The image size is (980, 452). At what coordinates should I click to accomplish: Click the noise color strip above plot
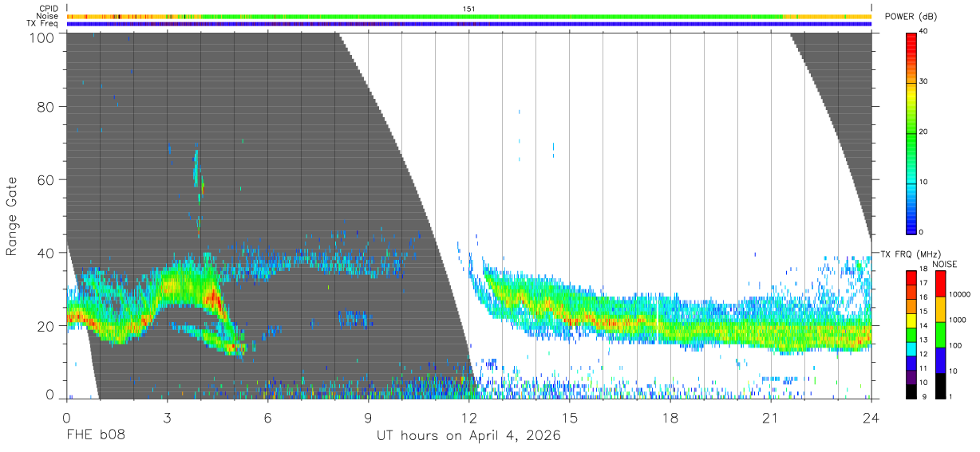point(469,16)
